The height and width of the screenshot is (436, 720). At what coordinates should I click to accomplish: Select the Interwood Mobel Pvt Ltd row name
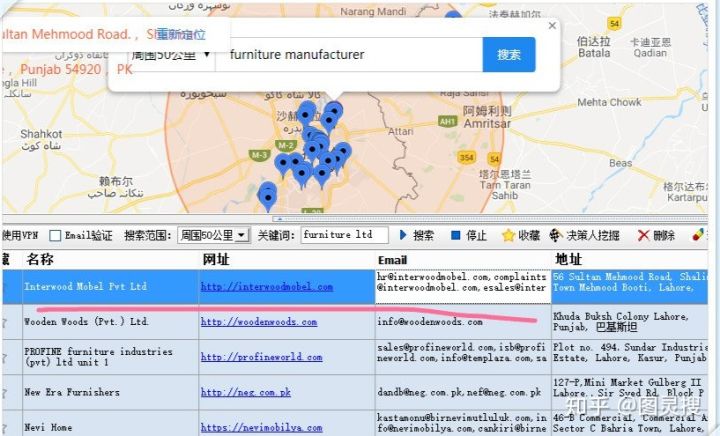86,287
